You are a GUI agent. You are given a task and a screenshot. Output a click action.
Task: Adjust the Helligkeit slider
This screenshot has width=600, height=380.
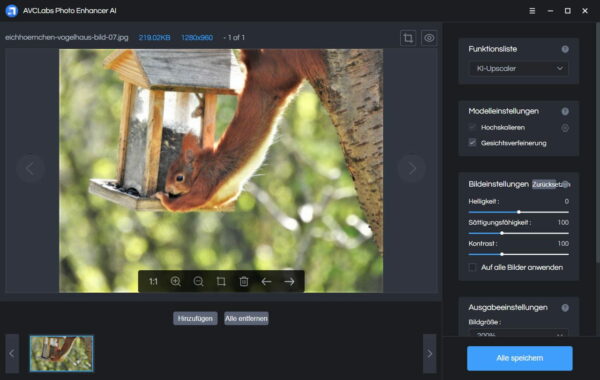[518, 212]
